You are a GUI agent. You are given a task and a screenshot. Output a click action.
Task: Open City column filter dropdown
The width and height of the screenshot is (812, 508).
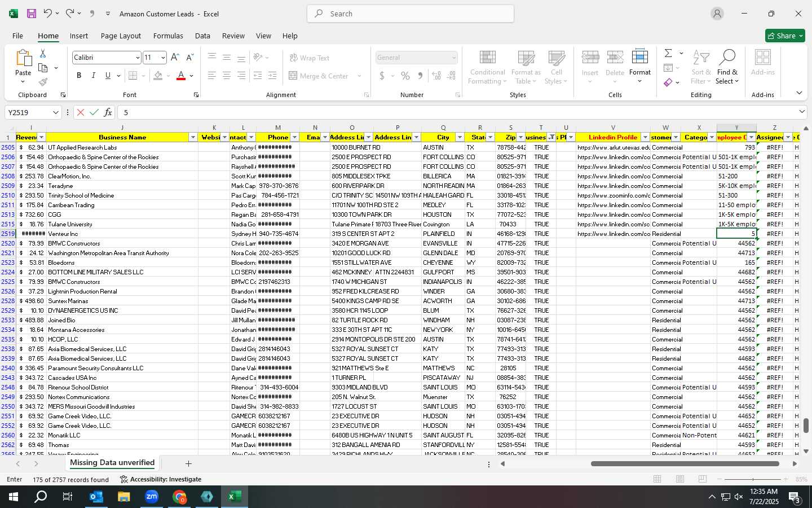tap(460, 137)
